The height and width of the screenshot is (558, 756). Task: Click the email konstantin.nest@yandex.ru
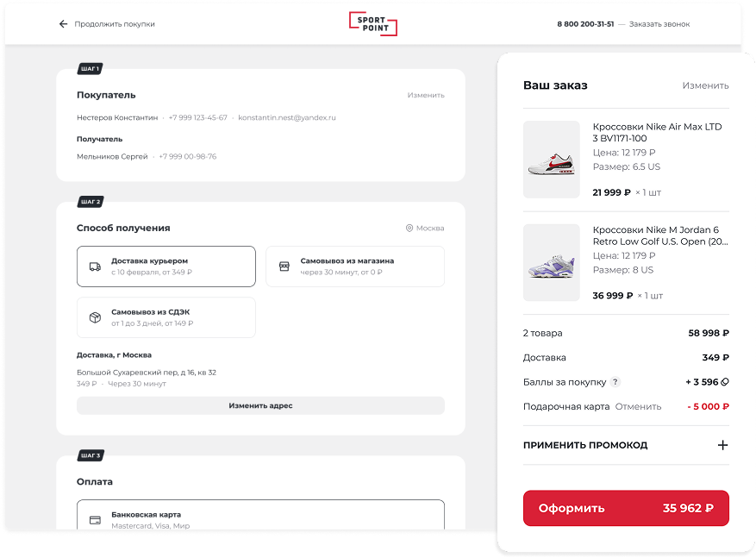point(287,117)
